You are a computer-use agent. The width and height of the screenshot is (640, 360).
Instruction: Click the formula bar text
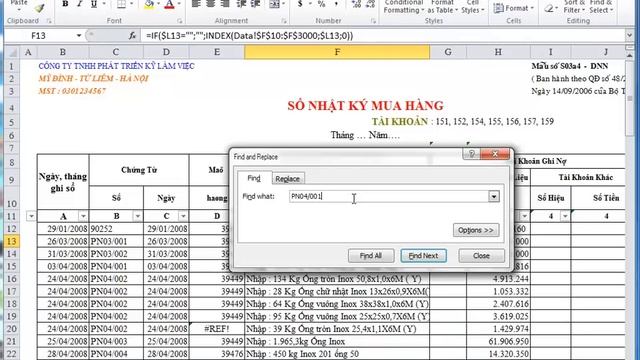pos(249,36)
